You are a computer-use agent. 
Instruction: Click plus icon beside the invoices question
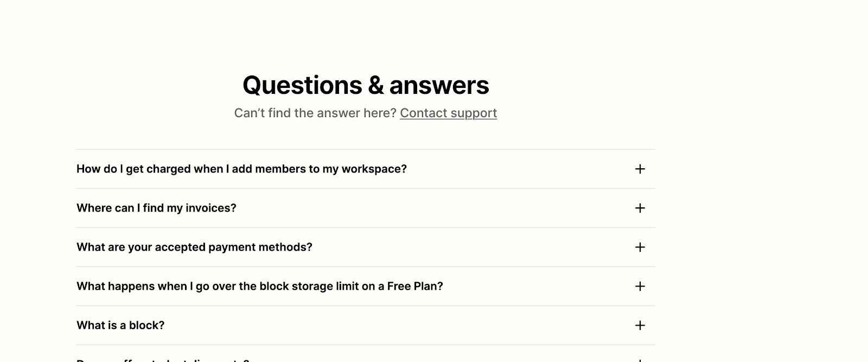[640, 208]
